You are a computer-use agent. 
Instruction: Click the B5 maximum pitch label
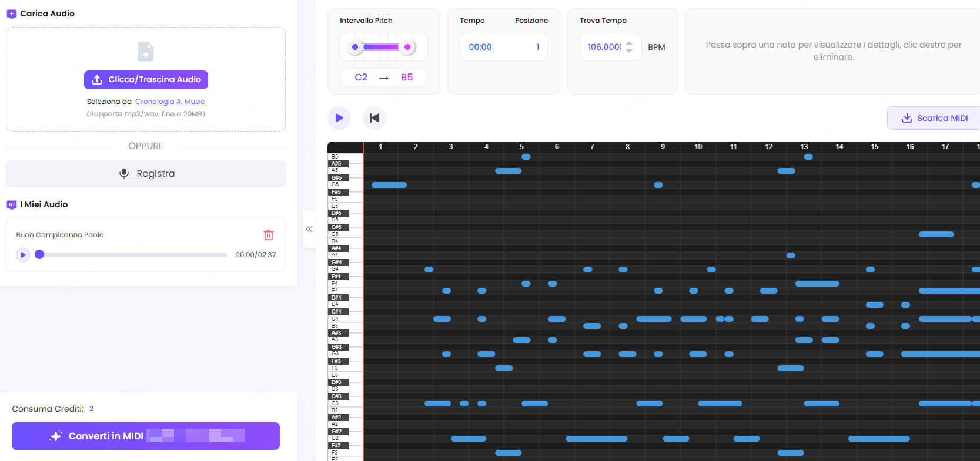pos(407,78)
